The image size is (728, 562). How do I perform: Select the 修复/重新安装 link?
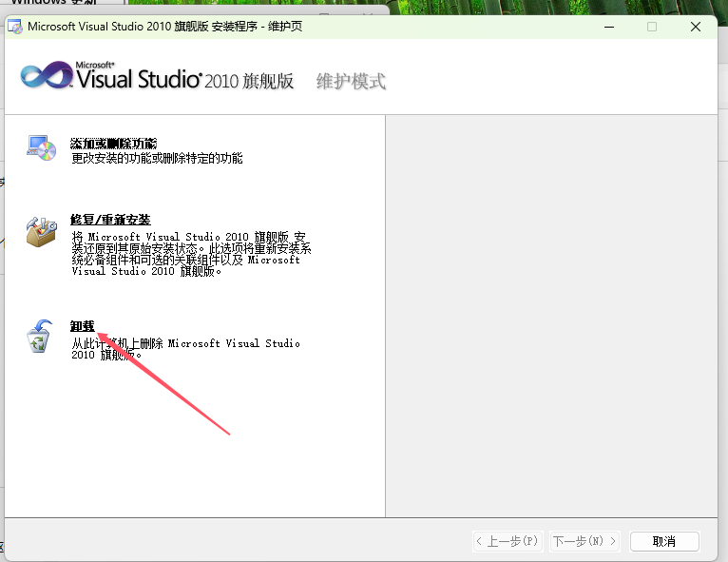[110, 220]
